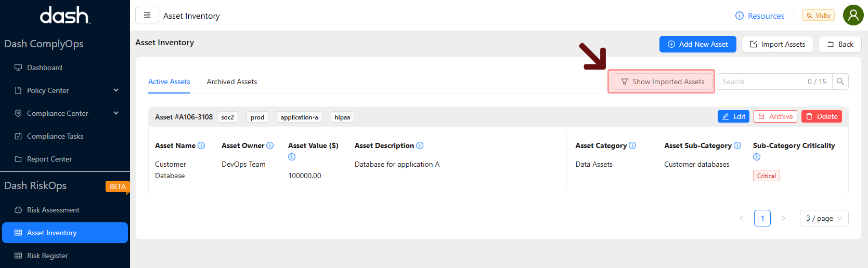The width and height of the screenshot is (868, 268).
Task: Click info icon beside Asset Sub-Category
Action: (737, 145)
